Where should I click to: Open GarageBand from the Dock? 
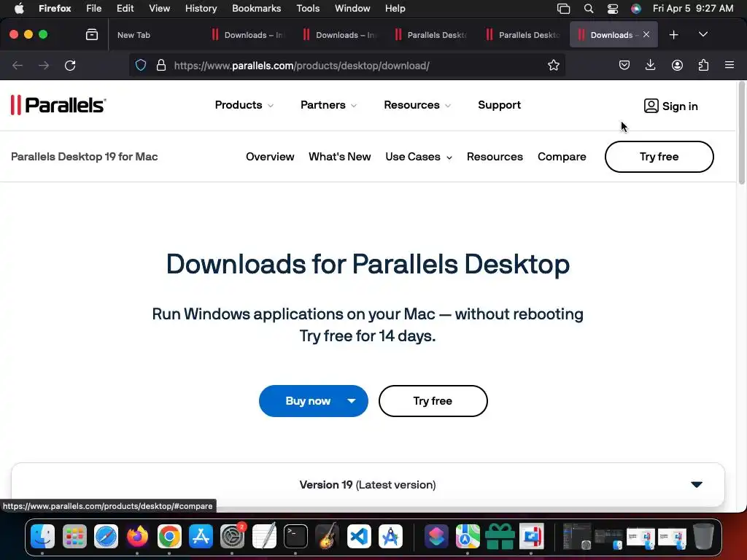(328, 536)
